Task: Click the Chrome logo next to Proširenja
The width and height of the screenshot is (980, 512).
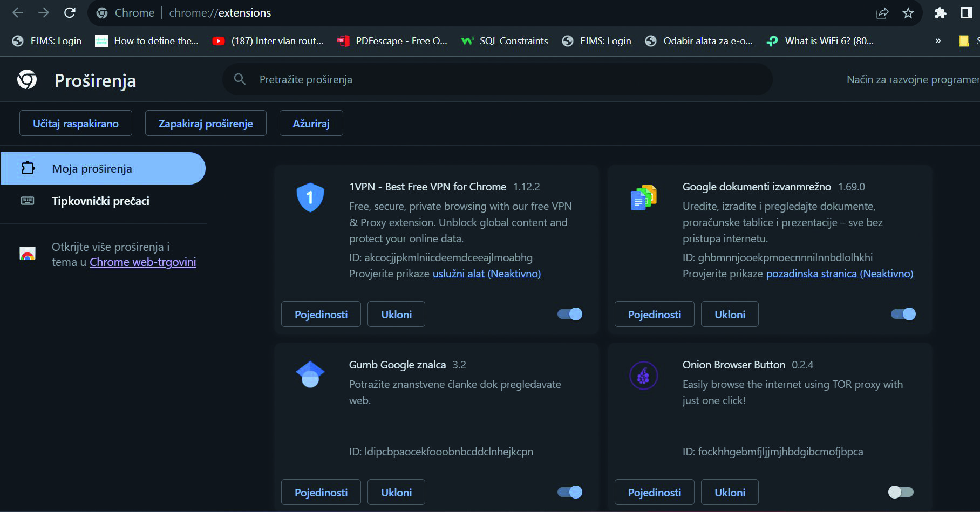Action: click(27, 80)
